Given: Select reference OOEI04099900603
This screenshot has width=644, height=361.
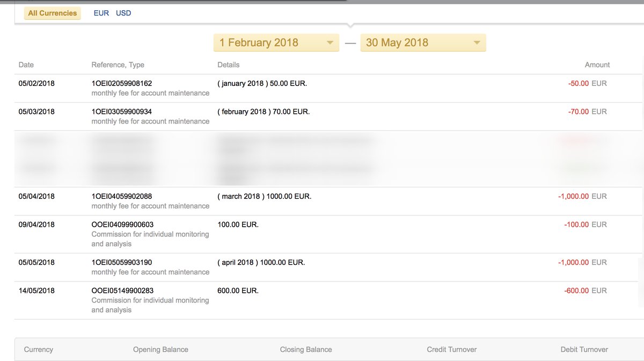Looking at the screenshot, I should pyautogui.click(x=123, y=225).
